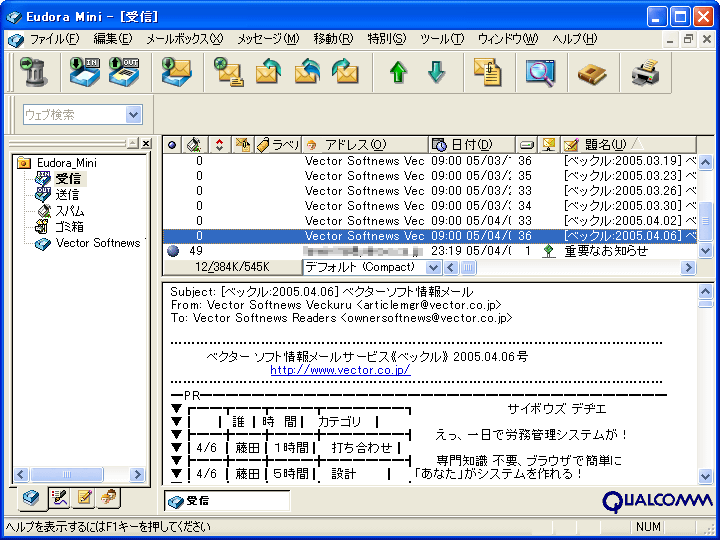Click the 12/384K/545K mailbox size button
Screen dimensions: 720x540
coord(232,267)
